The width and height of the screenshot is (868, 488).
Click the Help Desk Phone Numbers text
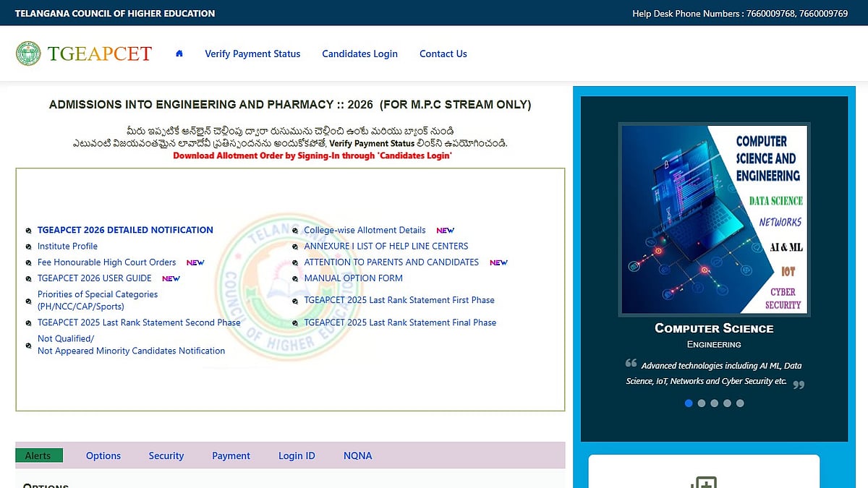pos(740,13)
